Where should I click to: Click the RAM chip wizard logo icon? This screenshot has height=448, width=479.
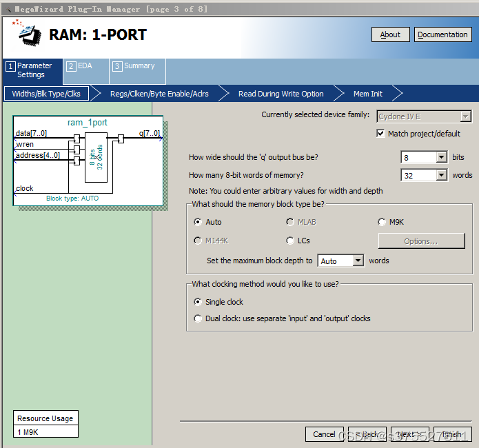coord(27,33)
